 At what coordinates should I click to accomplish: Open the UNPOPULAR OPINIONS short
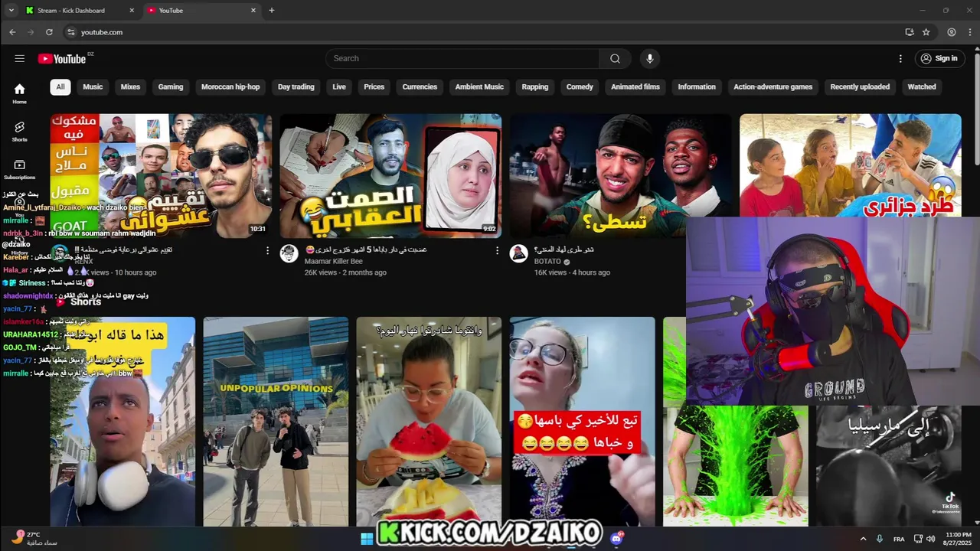[276, 422]
